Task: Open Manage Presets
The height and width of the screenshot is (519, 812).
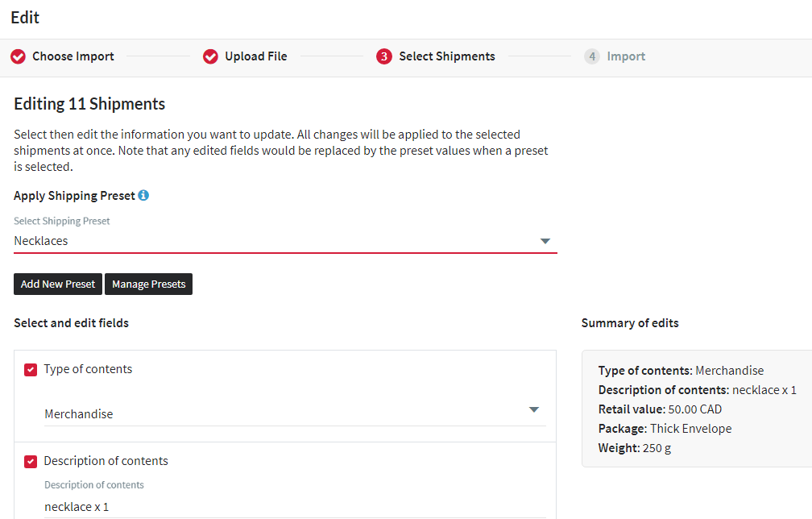Action: click(148, 284)
